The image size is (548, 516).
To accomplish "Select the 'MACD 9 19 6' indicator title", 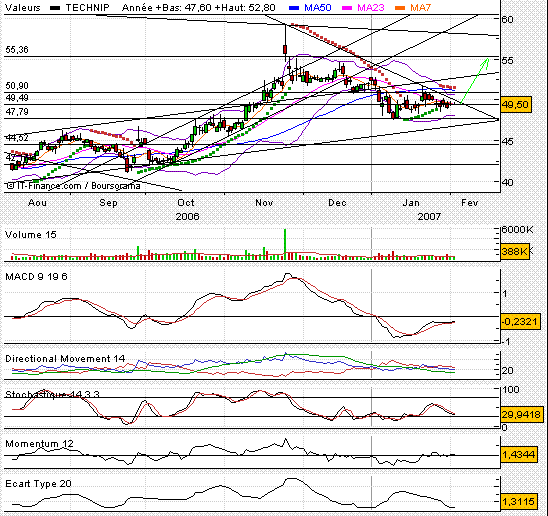I will tap(36, 277).
